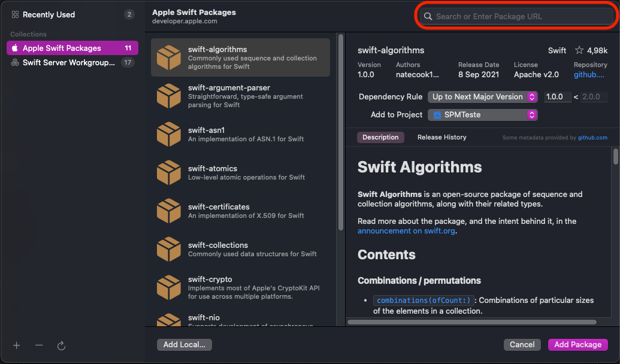Click the swift-argument-parser package box icon
This screenshot has height=364, width=620.
point(169,96)
